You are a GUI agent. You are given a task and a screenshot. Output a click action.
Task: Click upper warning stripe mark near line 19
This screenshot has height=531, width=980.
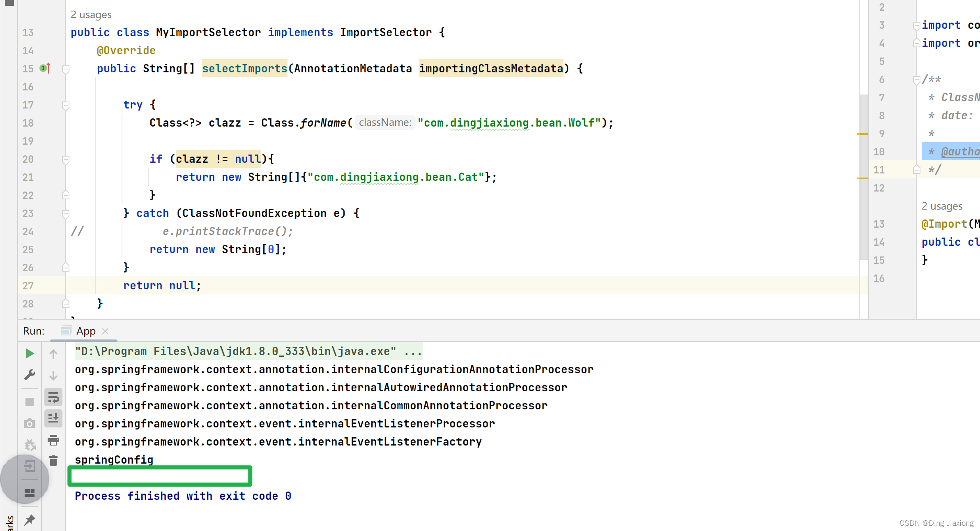862,134
